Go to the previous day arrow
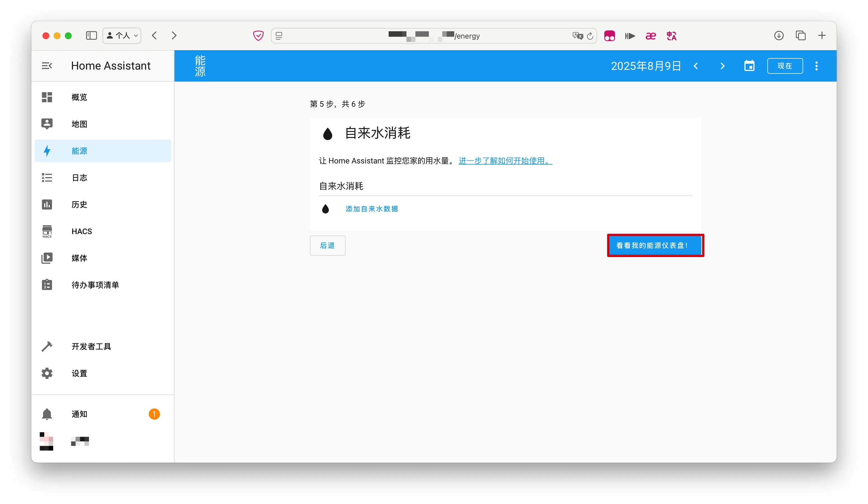Image resolution: width=868 pixels, height=504 pixels. click(695, 66)
